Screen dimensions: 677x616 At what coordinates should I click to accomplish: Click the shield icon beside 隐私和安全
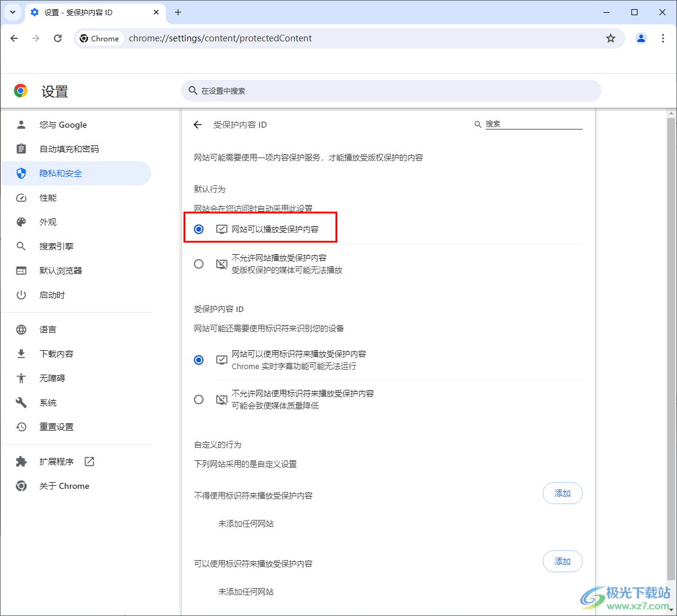point(21,173)
